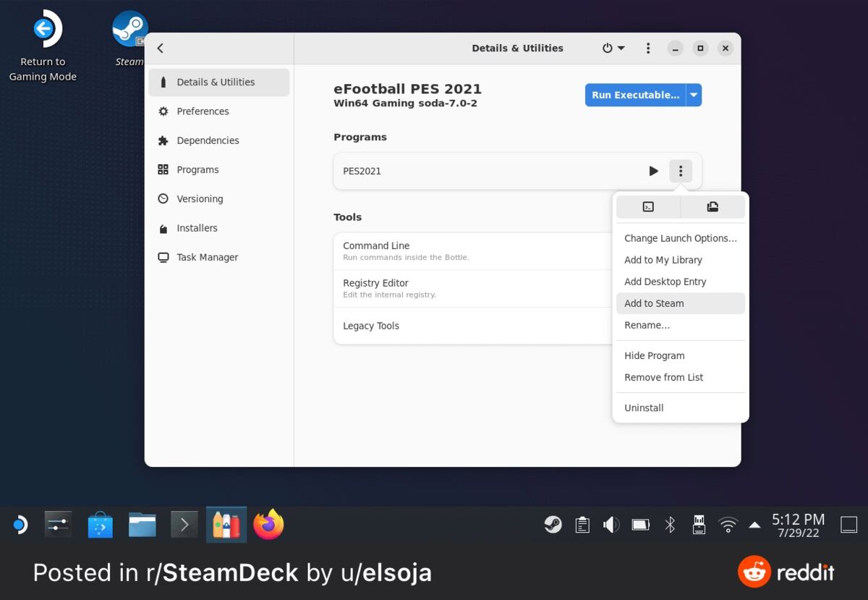868x600 pixels.
Task: Toggle PES2021 three-dot options menu
Action: coord(680,171)
